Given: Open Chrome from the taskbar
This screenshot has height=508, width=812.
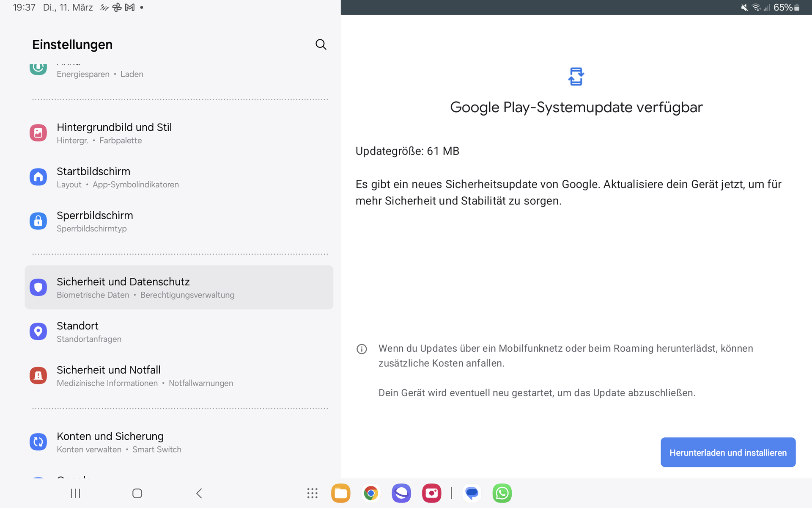Looking at the screenshot, I should pos(371,493).
